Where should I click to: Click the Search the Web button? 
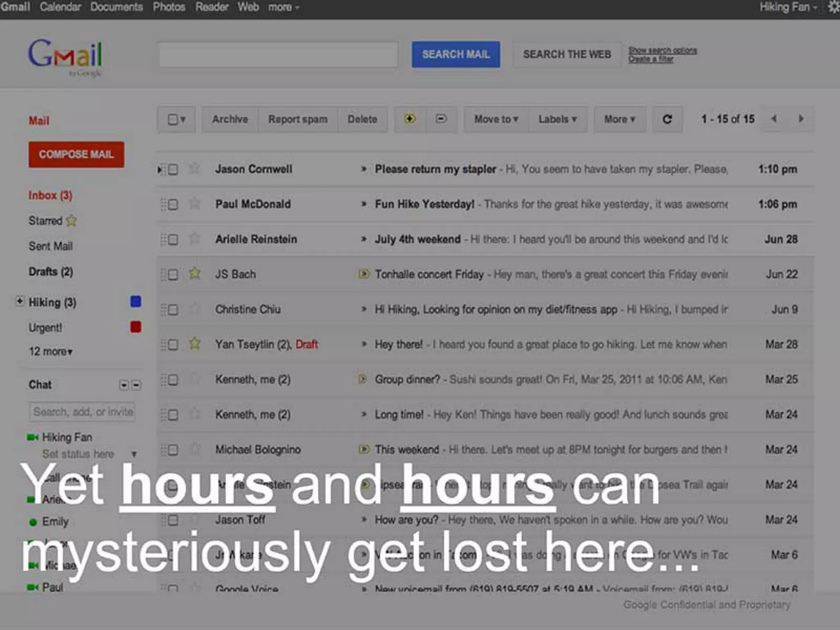(567, 54)
